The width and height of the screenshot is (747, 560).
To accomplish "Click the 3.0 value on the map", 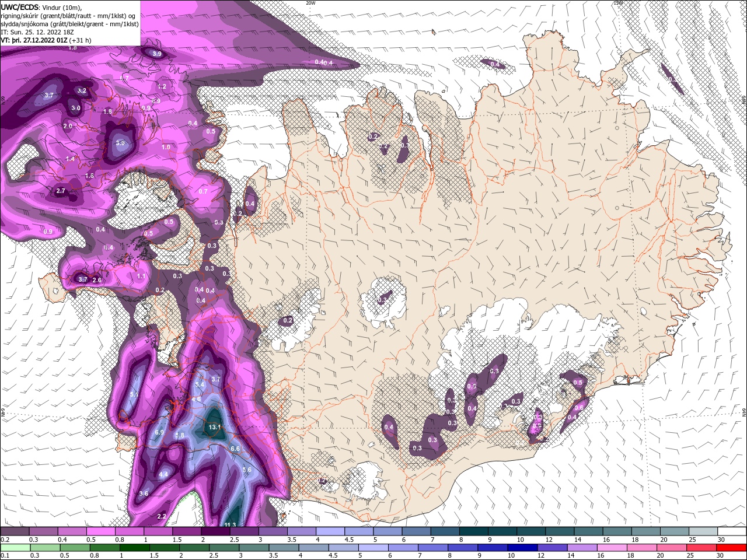I will click(x=76, y=108).
